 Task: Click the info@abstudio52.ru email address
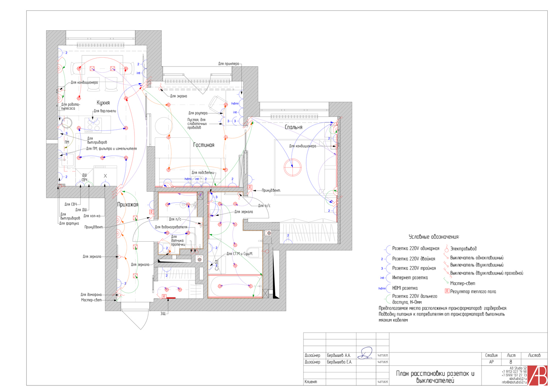point(514,382)
